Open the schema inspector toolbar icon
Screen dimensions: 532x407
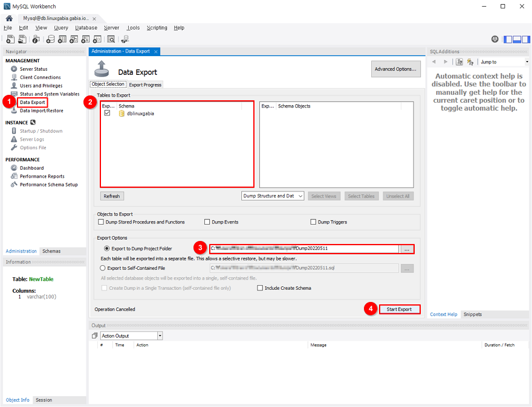[x=36, y=39]
